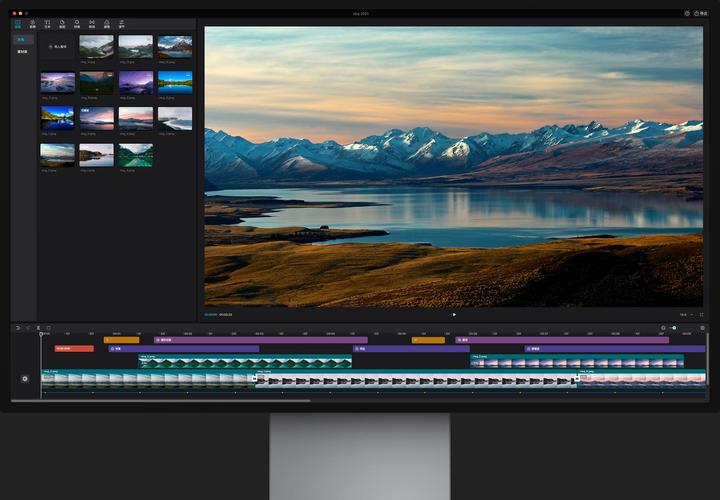Select the cloudy sky lake thumbnail
The width and height of the screenshot is (720, 500).
pyautogui.click(x=57, y=155)
